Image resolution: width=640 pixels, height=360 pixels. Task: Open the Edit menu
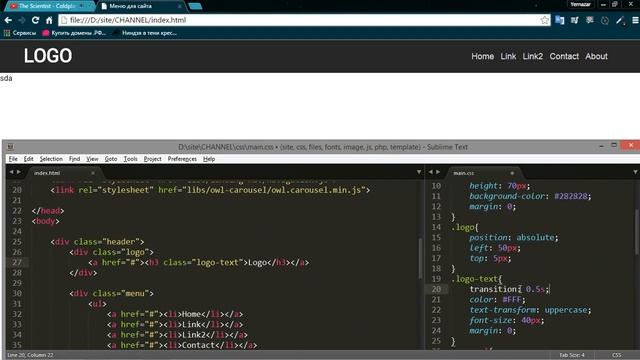point(29,159)
